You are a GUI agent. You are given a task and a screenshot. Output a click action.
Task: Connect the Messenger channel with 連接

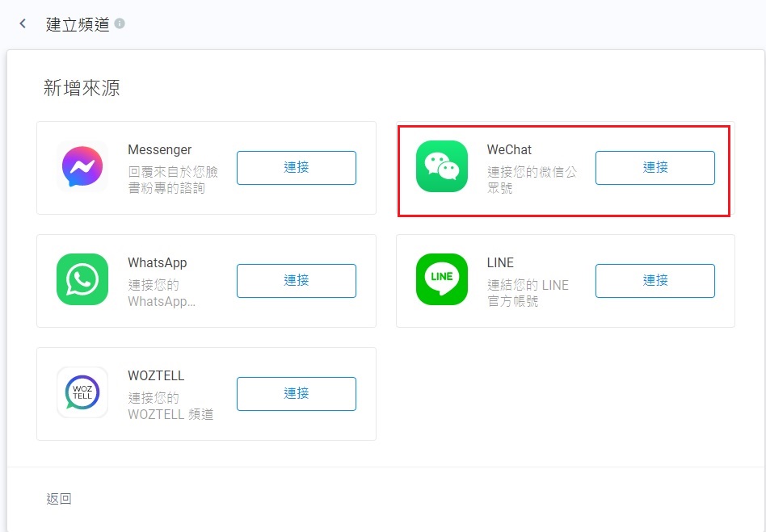297,168
